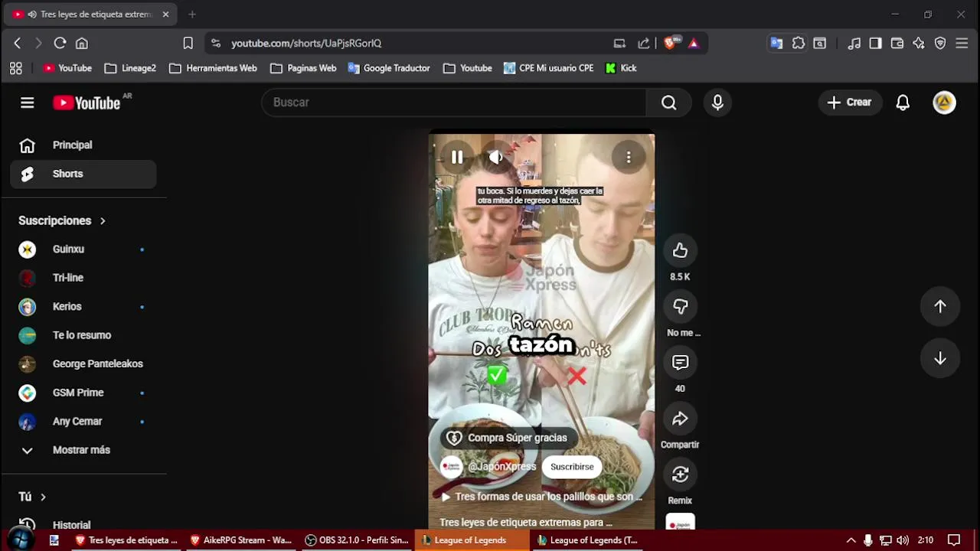This screenshot has width=980, height=551.
Task: Click the Crear button
Action: pos(849,103)
